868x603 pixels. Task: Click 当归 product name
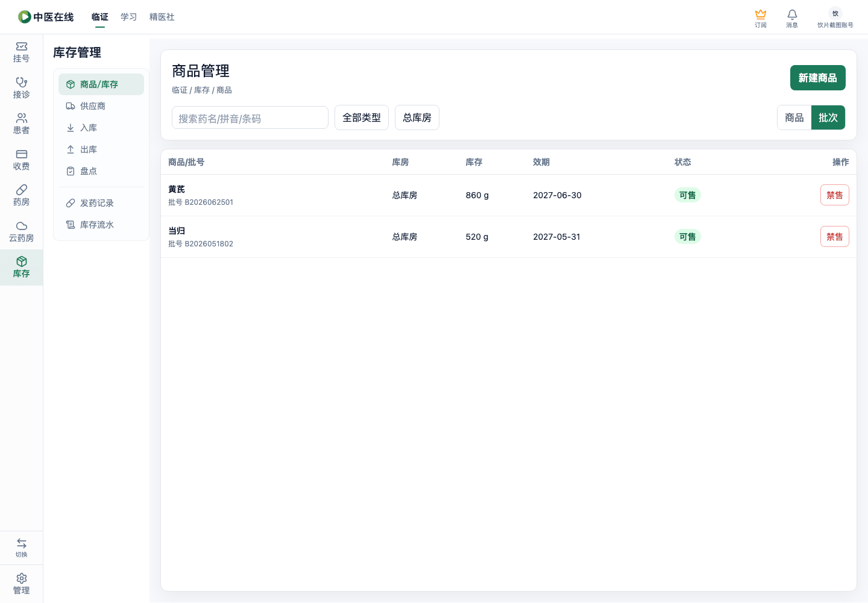click(177, 231)
